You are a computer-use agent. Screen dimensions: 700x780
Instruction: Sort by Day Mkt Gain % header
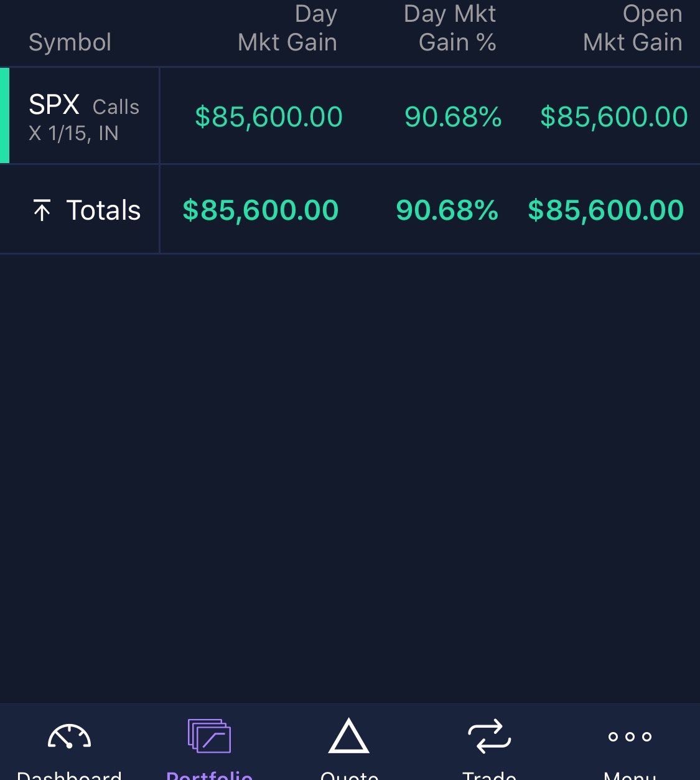[450, 29]
